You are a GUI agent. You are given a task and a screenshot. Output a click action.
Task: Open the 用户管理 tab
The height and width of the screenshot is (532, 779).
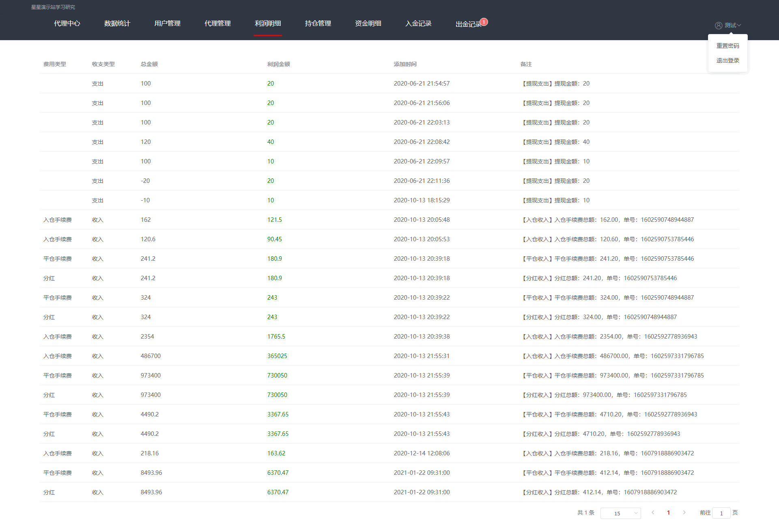click(167, 24)
